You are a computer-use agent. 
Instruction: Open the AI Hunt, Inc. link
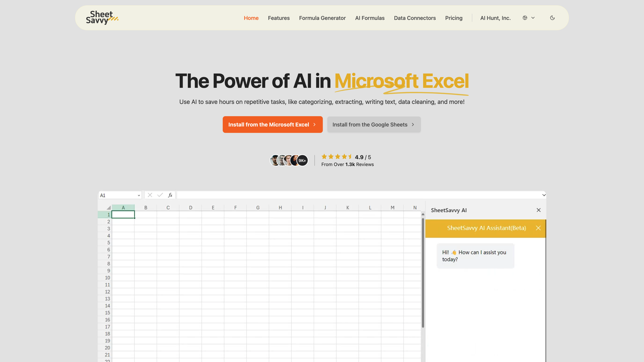[x=495, y=18]
